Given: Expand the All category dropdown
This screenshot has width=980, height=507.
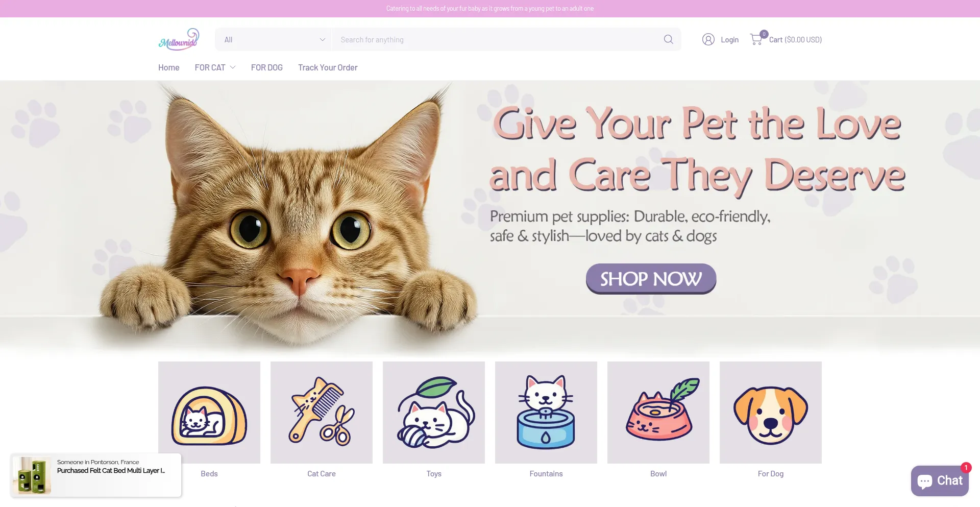Looking at the screenshot, I should click(274, 39).
